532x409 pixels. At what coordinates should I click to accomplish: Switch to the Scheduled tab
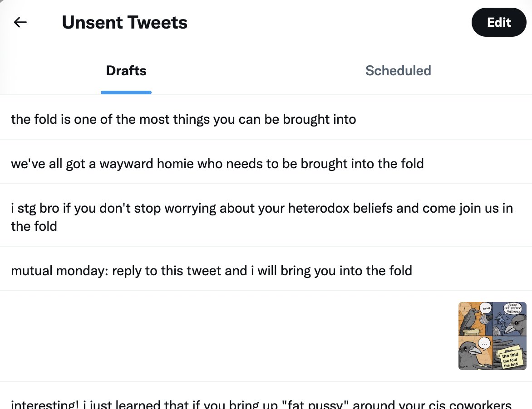click(398, 71)
